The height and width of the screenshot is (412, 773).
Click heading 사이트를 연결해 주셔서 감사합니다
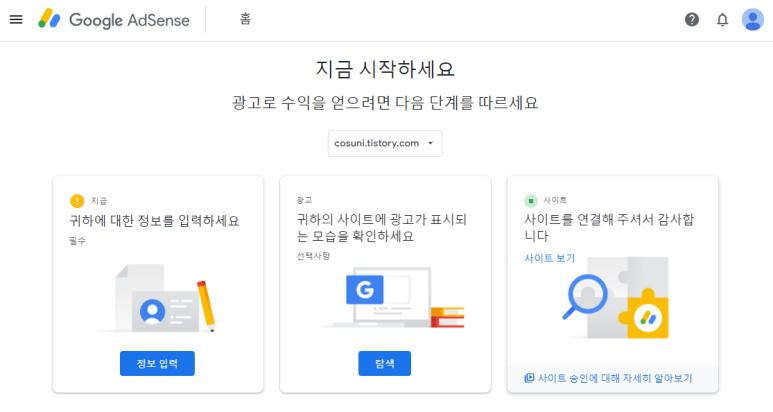609,227
